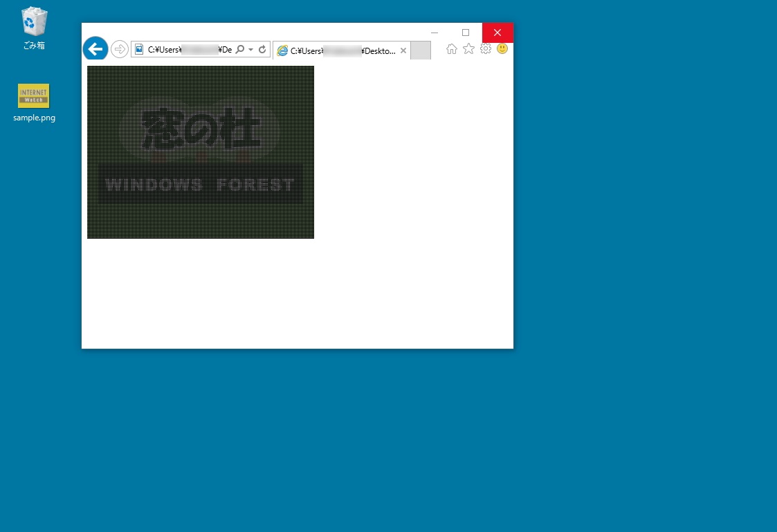Click the search magnifier in the address bar

point(239,49)
